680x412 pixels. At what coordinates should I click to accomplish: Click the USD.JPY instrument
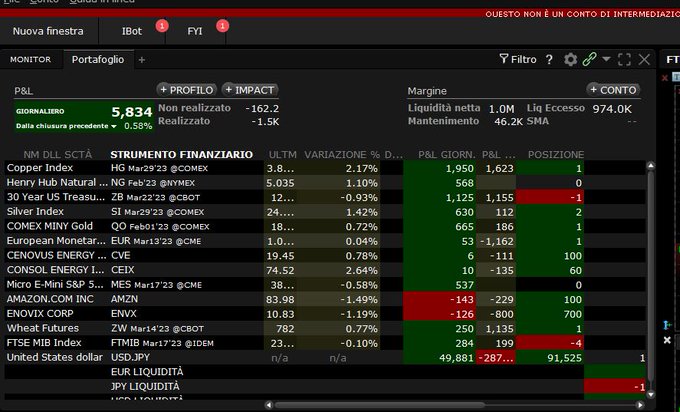coord(130,358)
